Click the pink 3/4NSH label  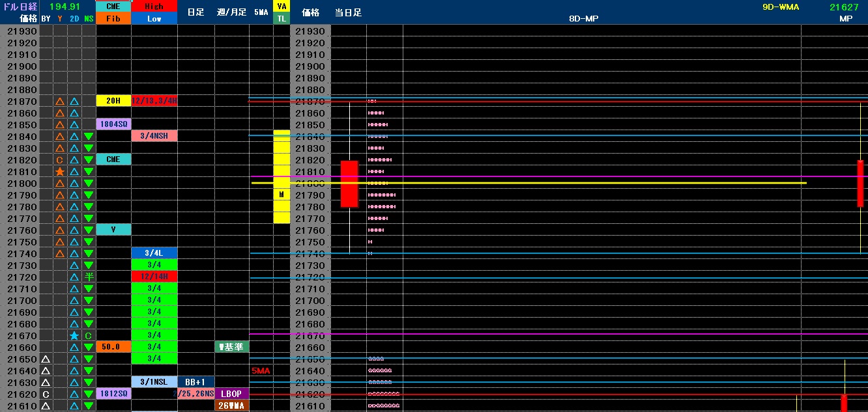[x=154, y=136]
